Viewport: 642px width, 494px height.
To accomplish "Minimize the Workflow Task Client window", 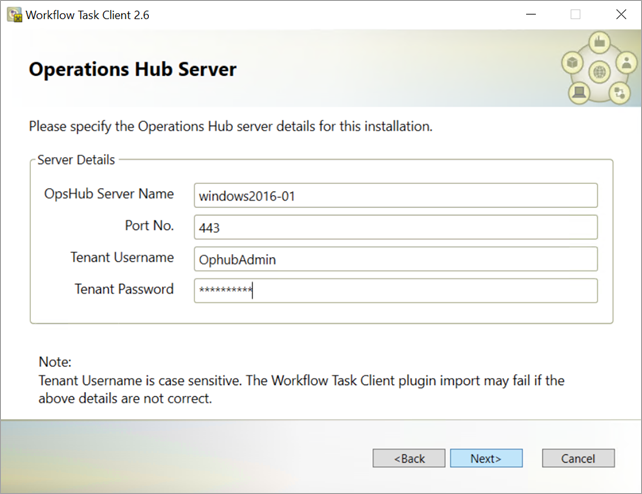I will click(531, 14).
